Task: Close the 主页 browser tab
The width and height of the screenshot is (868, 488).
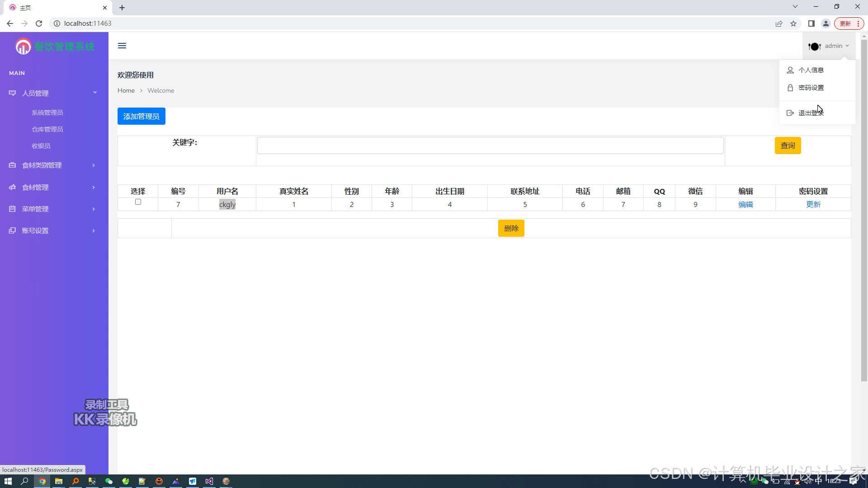Action: [x=105, y=8]
